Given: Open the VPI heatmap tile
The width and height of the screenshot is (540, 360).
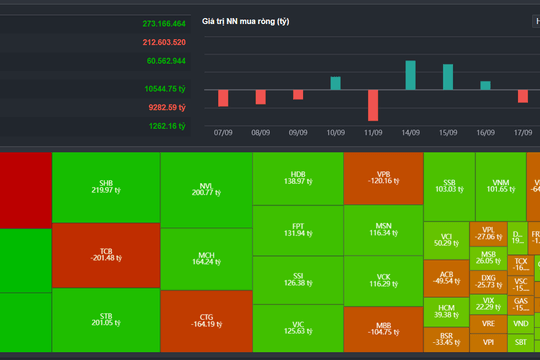Looking at the screenshot, I should click(x=488, y=343).
